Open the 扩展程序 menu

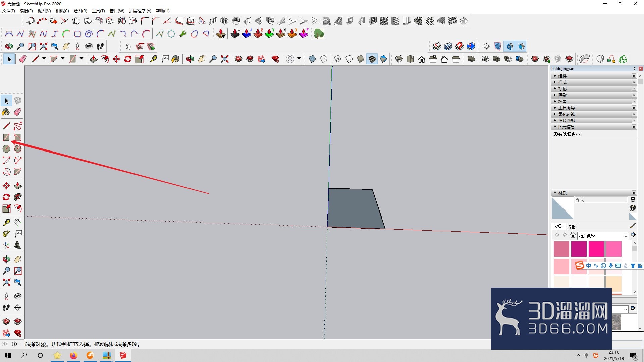[140, 11]
